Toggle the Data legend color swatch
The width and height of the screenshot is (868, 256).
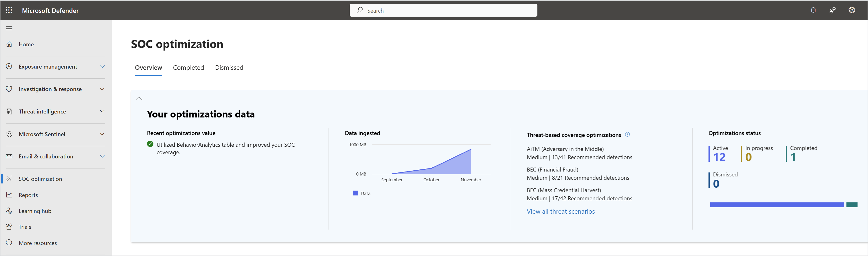[355, 193]
